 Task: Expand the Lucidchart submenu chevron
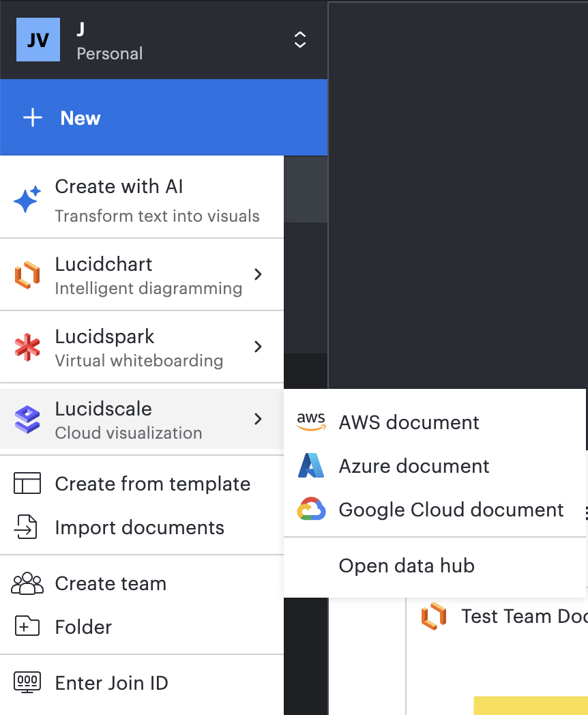258,274
